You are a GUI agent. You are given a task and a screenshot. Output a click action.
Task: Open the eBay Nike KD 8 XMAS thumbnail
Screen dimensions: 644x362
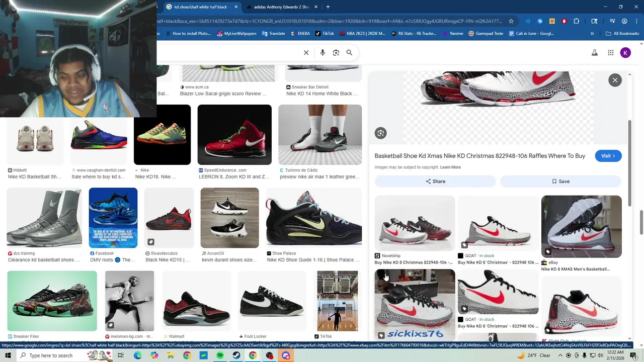[581, 226]
